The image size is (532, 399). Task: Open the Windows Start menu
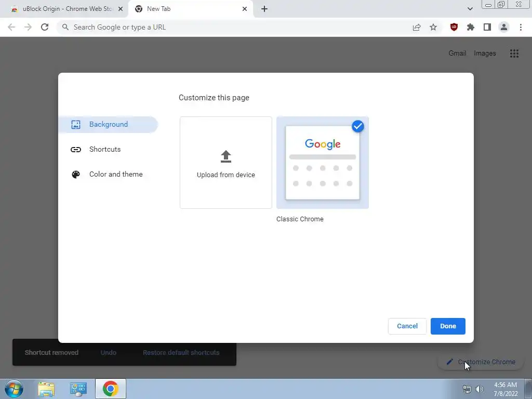click(14, 389)
